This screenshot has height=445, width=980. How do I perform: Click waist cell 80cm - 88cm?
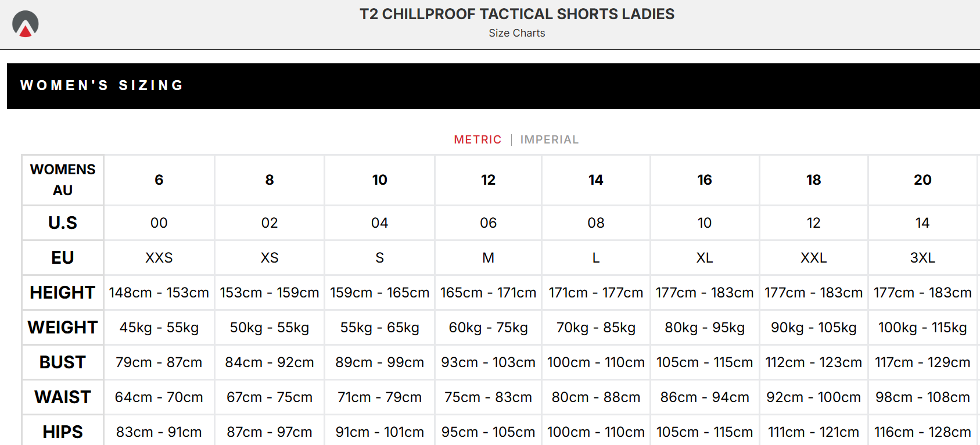coord(595,397)
